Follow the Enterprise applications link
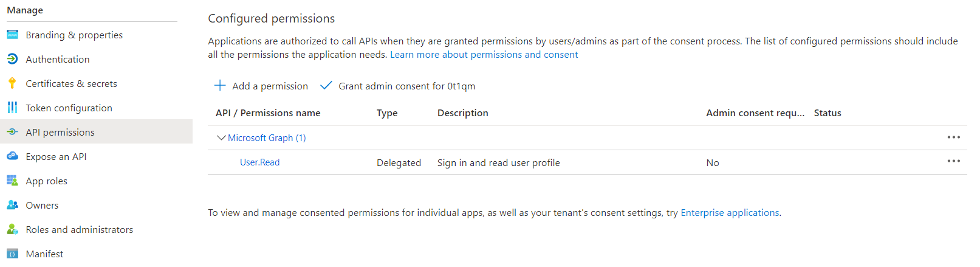 click(x=730, y=213)
